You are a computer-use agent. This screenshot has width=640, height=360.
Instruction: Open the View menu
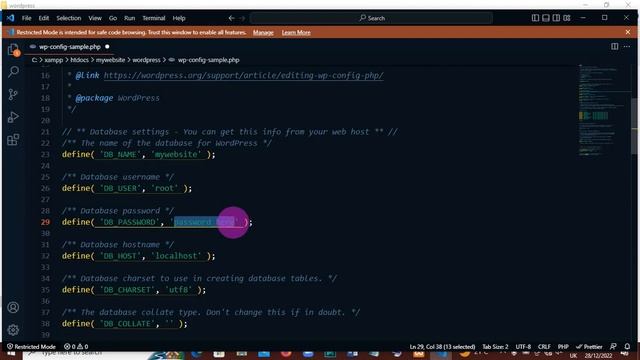(x=95, y=18)
